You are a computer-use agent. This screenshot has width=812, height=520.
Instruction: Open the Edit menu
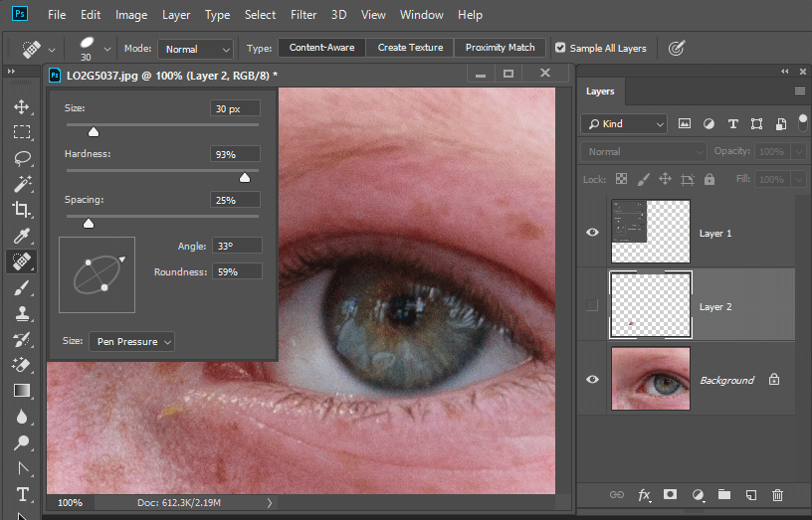tap(91, 15)
